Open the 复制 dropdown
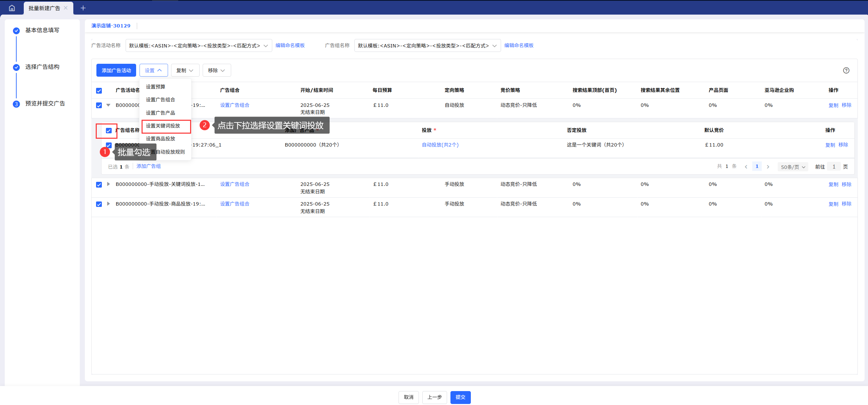The width and height of the screenshot is (868, 405). pos(185,70)
